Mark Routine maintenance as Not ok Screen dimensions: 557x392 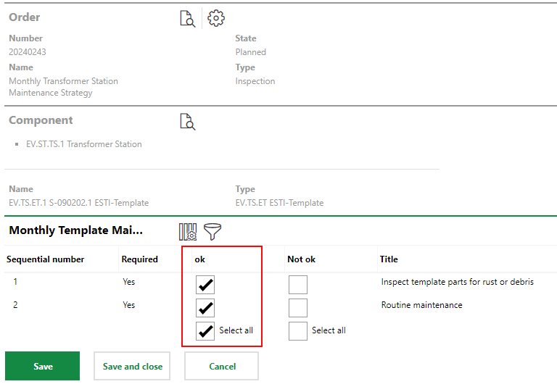click(x=297, y=308)
